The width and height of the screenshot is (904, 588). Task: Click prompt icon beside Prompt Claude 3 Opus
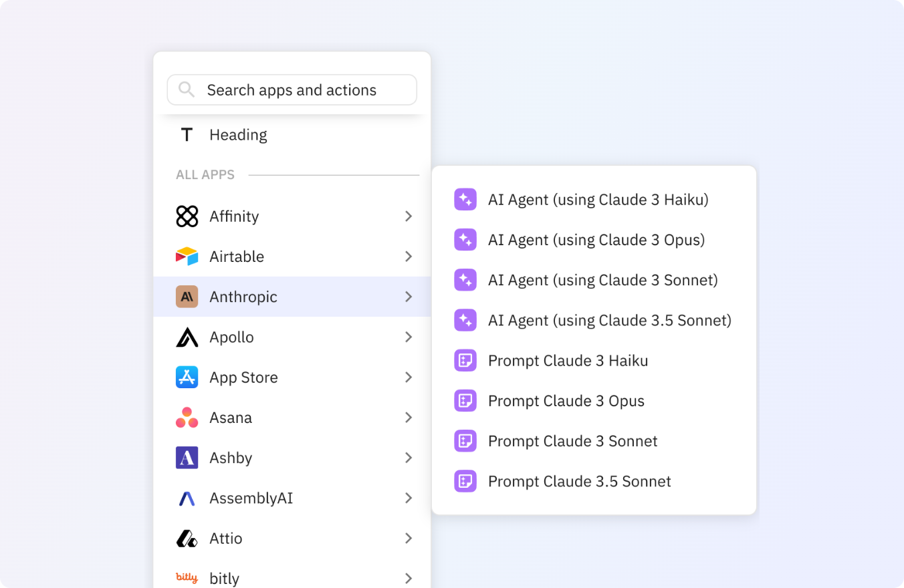click(x=465, y=401)
